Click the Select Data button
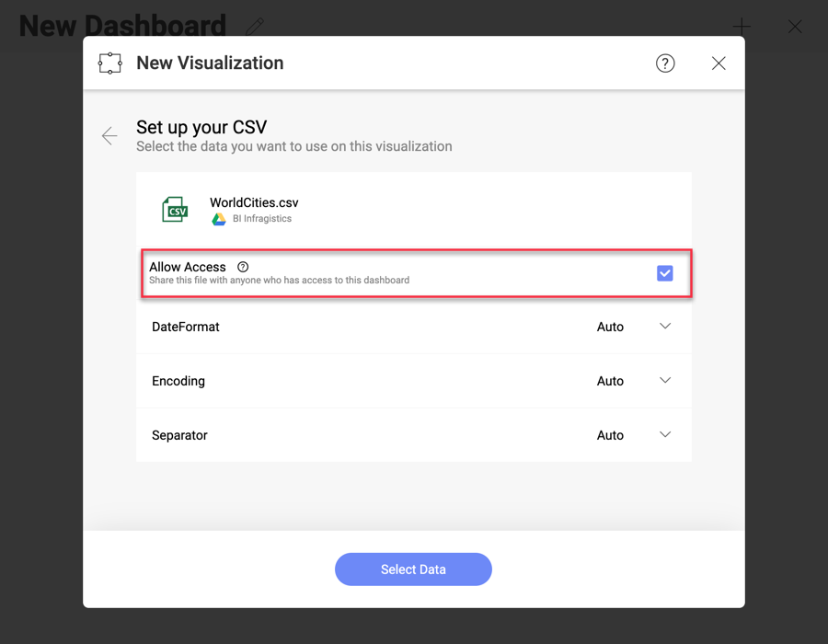Screen dimensions: 828x644 (x=413, y=569)
